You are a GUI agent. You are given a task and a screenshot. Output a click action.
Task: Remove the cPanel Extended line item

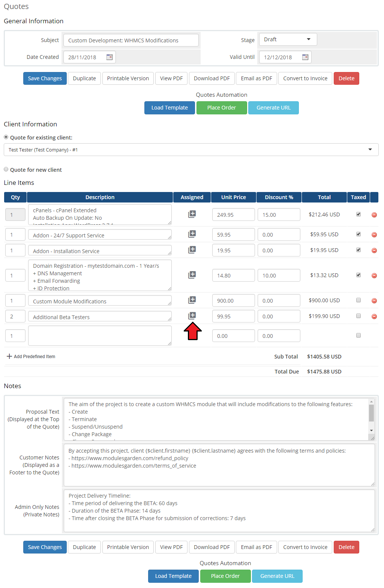click(374, 215)
